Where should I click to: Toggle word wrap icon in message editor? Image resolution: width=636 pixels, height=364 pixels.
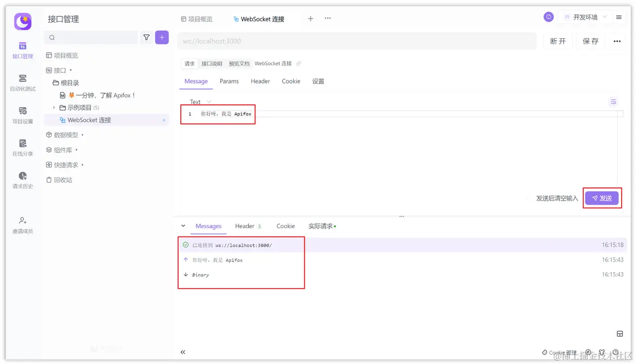click(614, 102)
